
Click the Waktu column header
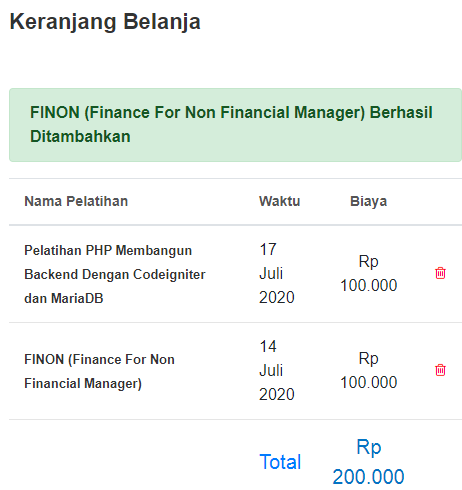(x=280, y=201)
